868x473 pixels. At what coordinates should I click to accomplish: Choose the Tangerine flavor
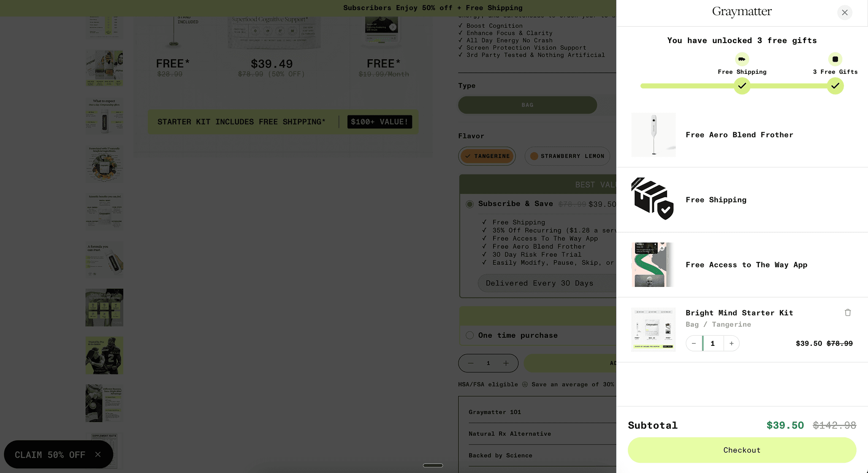487,156
